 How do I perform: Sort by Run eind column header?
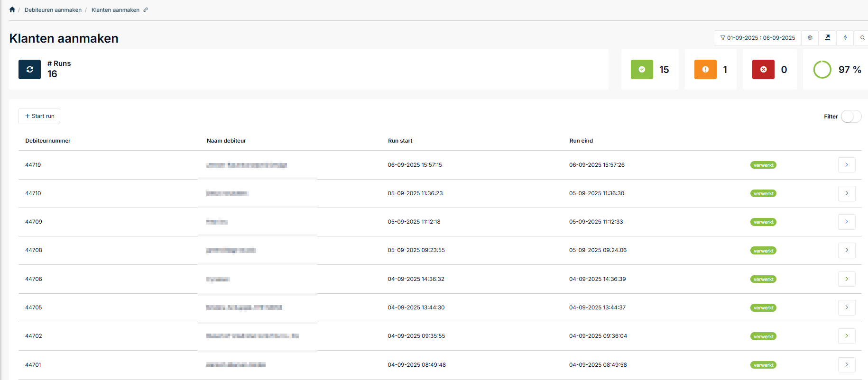(581, 141)
